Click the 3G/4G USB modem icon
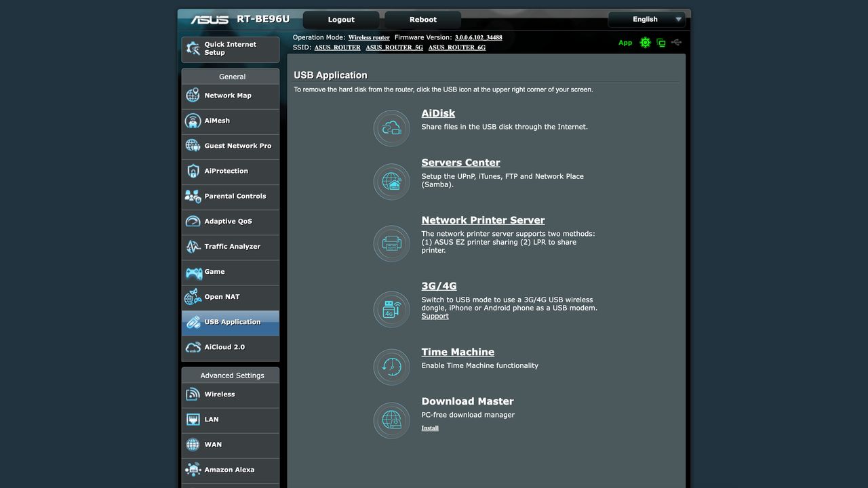Viewport: 868px width, 488px height. (391, 309)
